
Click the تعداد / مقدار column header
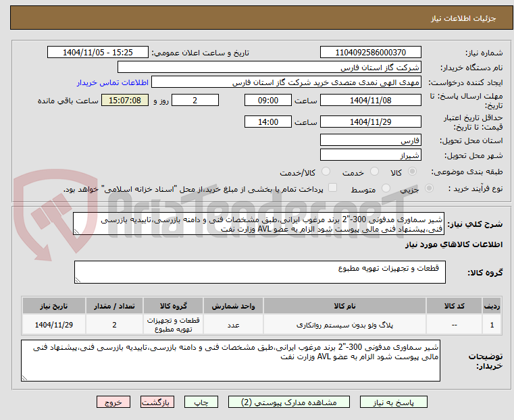114,306
